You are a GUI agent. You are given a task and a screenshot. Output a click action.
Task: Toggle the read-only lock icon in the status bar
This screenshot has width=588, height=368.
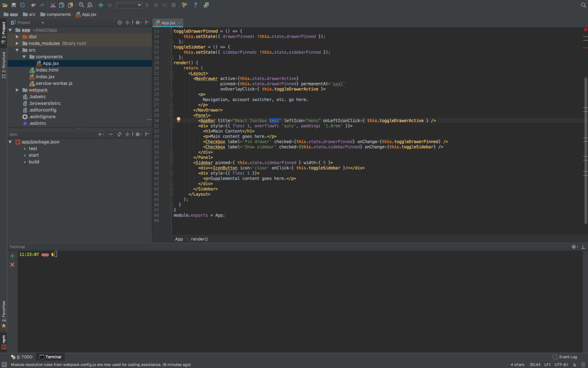point(575,365)
